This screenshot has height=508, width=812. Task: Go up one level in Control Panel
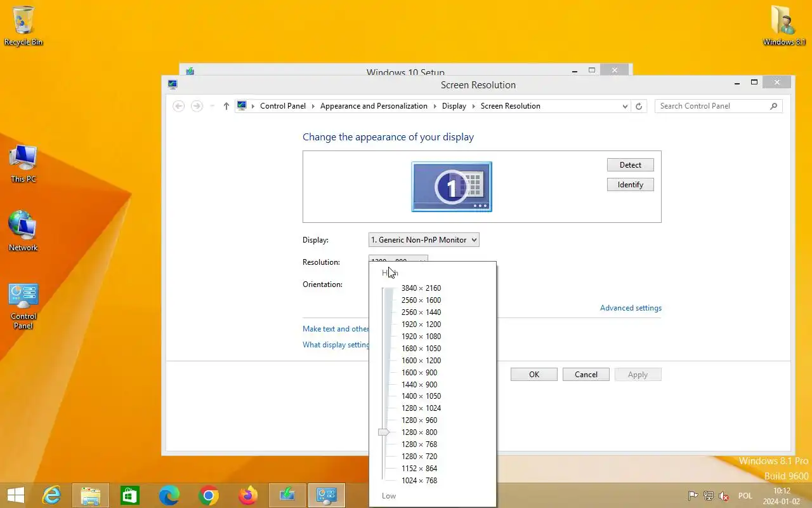(x=226, y=106)
